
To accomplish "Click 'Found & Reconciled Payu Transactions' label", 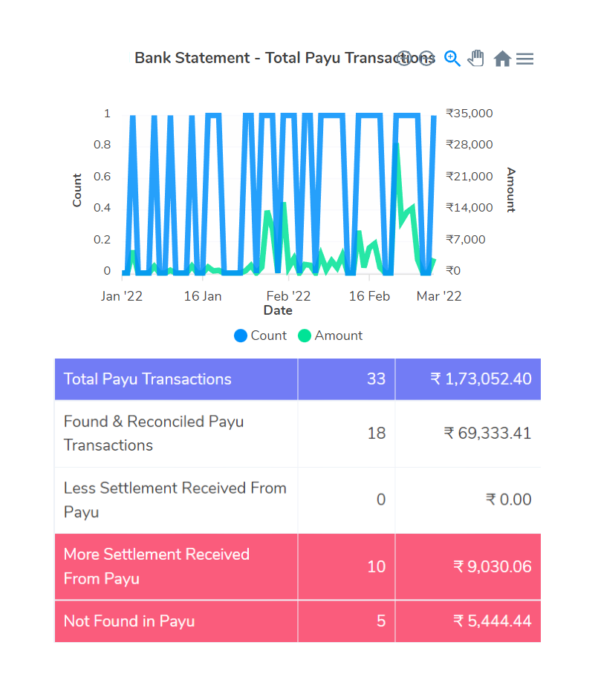I will 154,433.
